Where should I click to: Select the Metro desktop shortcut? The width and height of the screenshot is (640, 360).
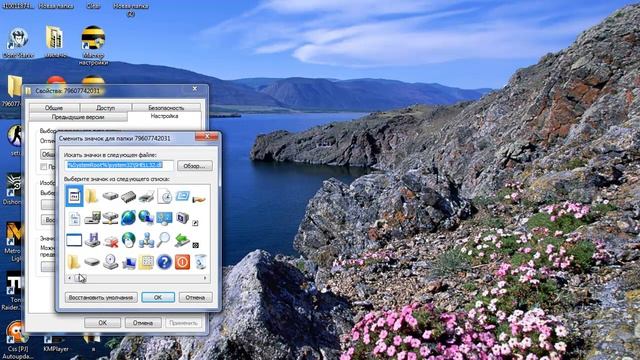13,241
